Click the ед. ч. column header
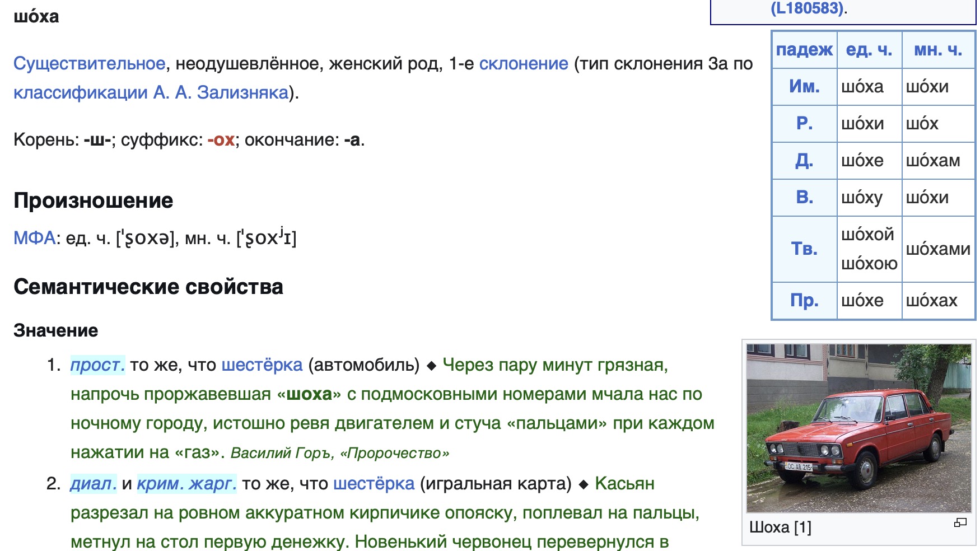The image size is (980, 551). click(x=869, y=50)
